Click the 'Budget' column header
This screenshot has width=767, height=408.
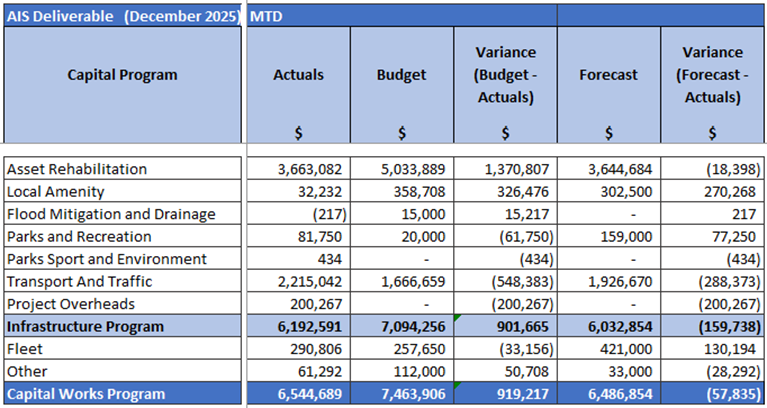tap(401, 75)
